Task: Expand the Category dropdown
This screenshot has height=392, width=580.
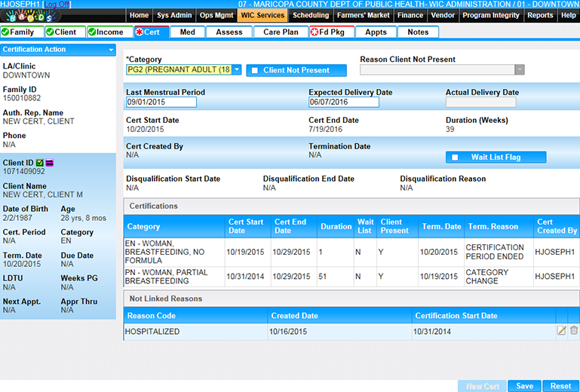Action: tap(236, 70)
